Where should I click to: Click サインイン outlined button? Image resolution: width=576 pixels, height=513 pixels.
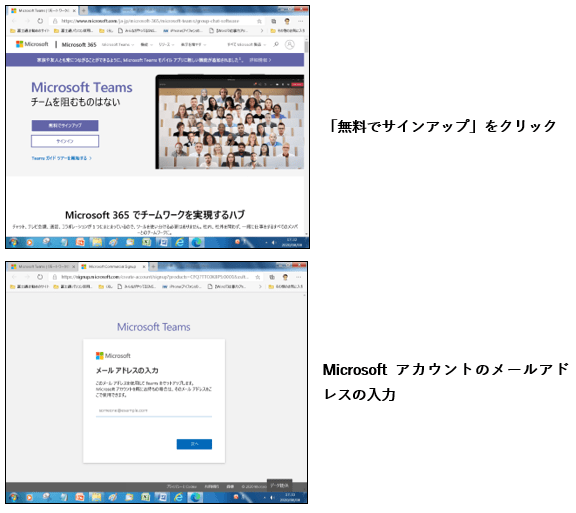pyautogui.click(x=65, y=141)
